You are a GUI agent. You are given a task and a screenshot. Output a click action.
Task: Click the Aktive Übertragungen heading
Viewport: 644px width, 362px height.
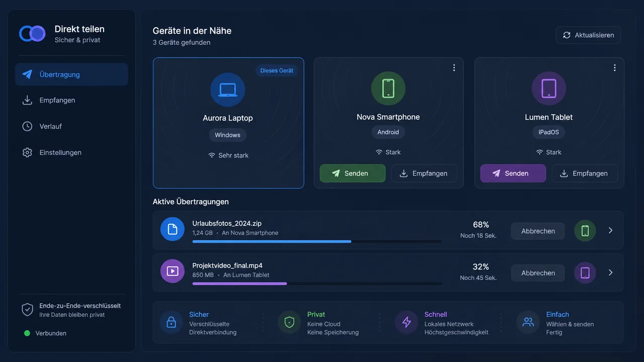point(191,202)
